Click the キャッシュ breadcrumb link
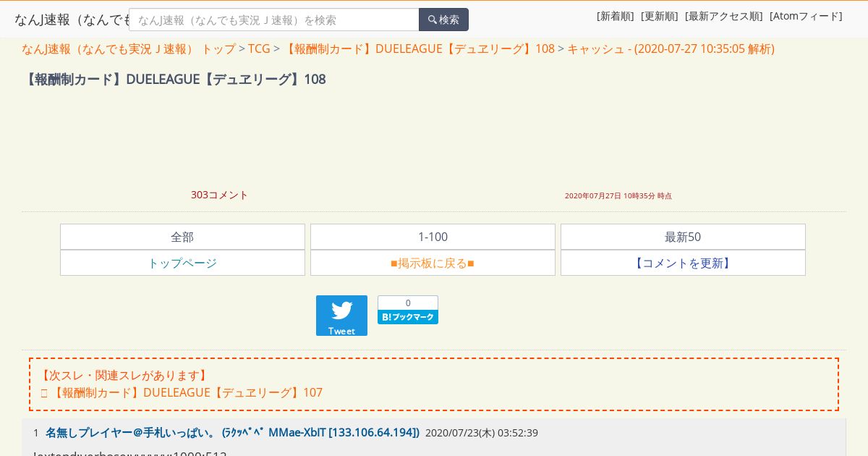Image resolution: width=868 pixels, height=456 pixels. [x=671, y=48]
